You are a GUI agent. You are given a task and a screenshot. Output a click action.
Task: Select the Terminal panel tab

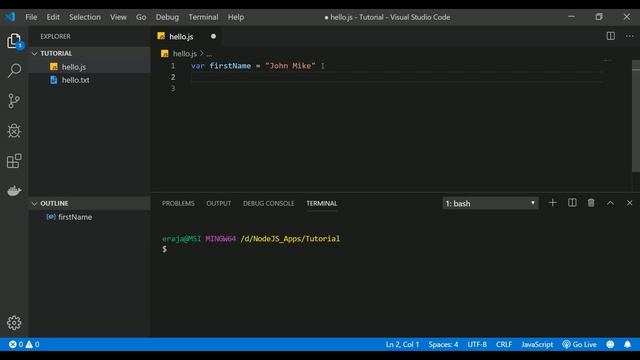click(322, 203)
